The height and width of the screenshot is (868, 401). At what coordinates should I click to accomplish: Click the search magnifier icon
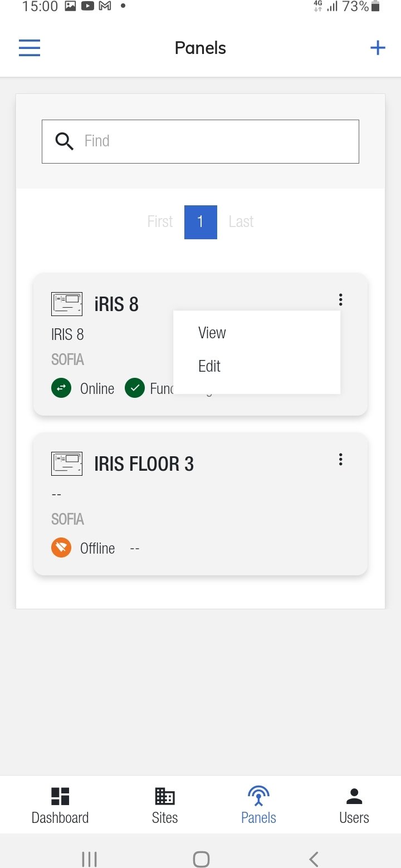pos(65,141)
